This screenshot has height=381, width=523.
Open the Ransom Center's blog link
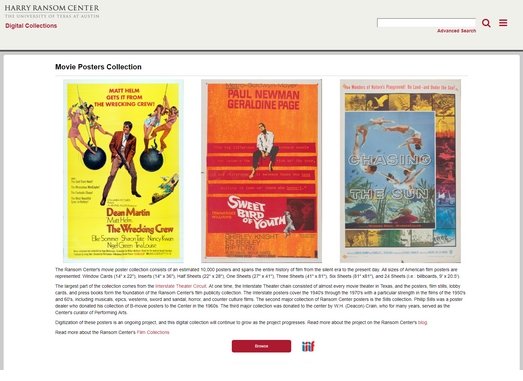click(422, 322)
